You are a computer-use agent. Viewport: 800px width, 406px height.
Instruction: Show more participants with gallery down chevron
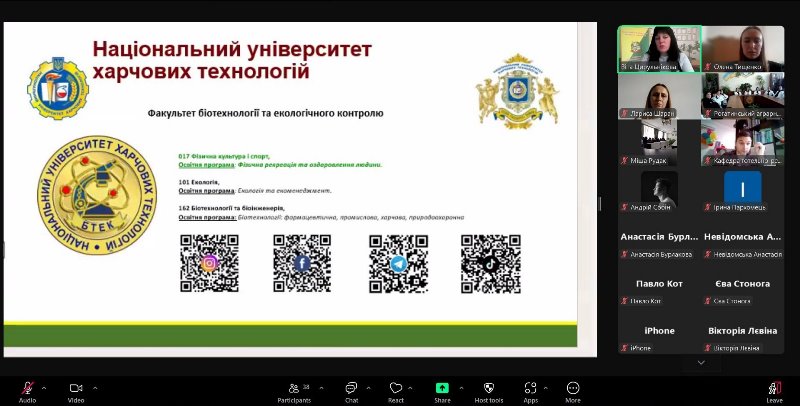(x=701, y=363)
